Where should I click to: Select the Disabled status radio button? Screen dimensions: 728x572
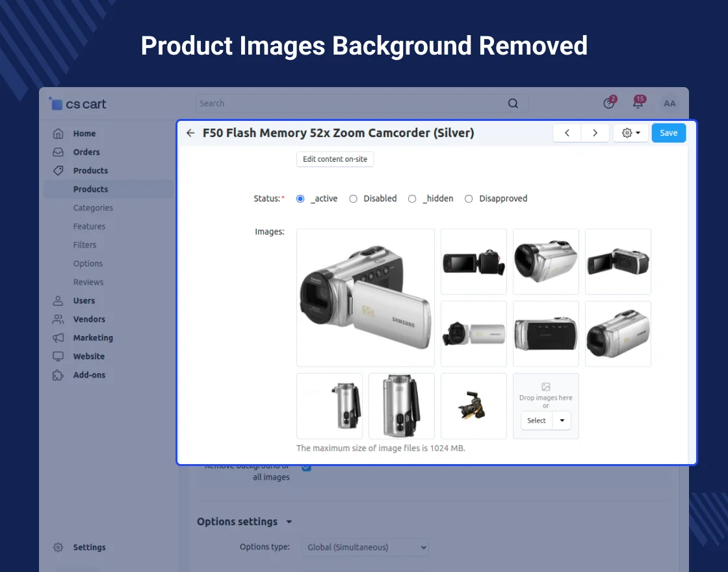(354, 199)
